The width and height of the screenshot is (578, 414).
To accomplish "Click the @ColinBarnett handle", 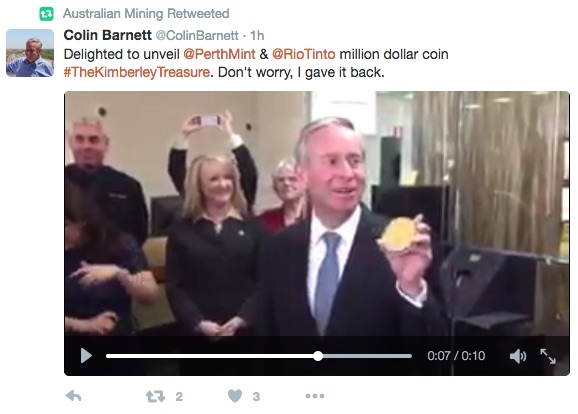I will (197, 35).
